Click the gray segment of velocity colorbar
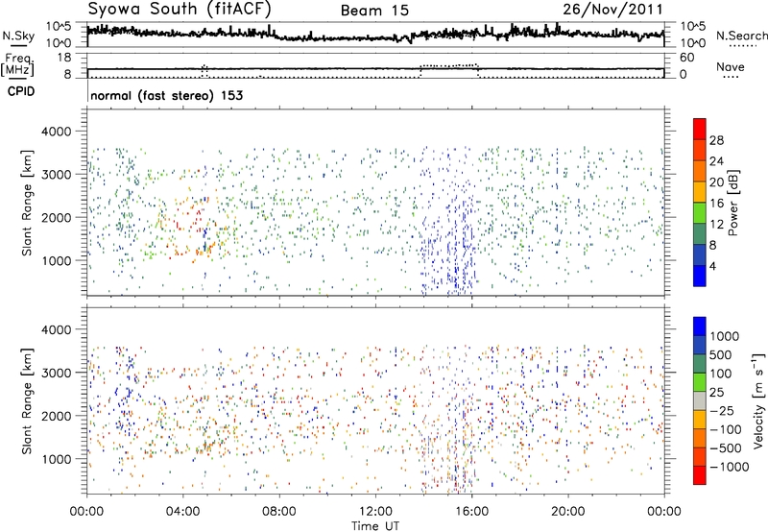Image resolution: width=768 pixels, height=532 pixels. pyautogui.click(x=700, y=401)
